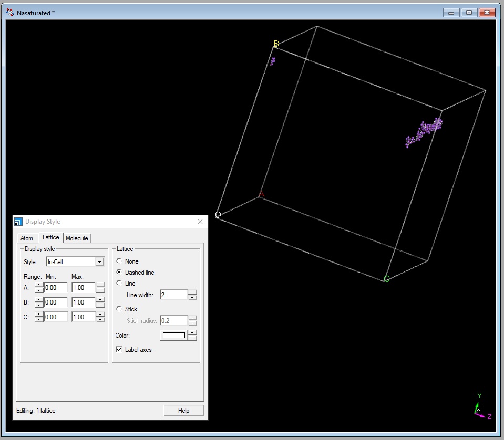Select the None lattice radio button
This screenshot has height=440, width=504.
[x=119, y=261]
